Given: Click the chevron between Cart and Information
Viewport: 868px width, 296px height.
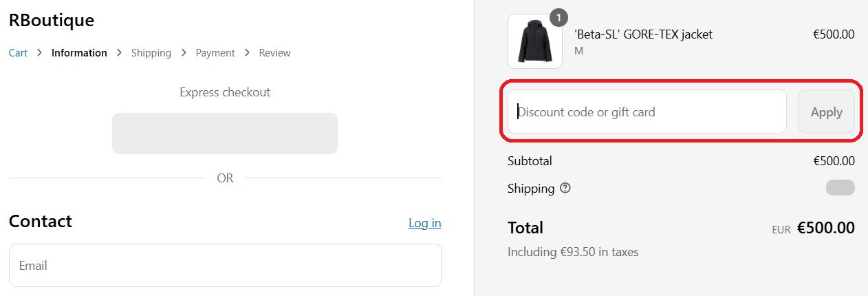Looking at the screenshot, I should click(x=40, y=53).
